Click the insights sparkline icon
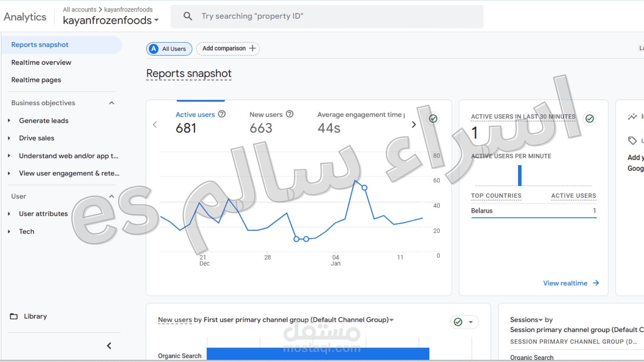Image resolution: width=644 pixels, height=362 pixels. (x=632, y=116)
